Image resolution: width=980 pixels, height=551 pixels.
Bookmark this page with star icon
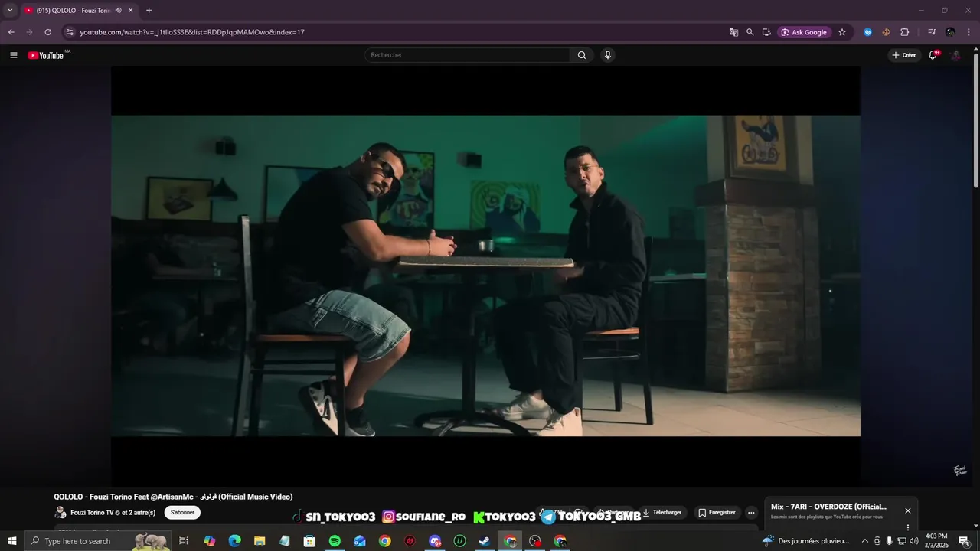point(842,32)
